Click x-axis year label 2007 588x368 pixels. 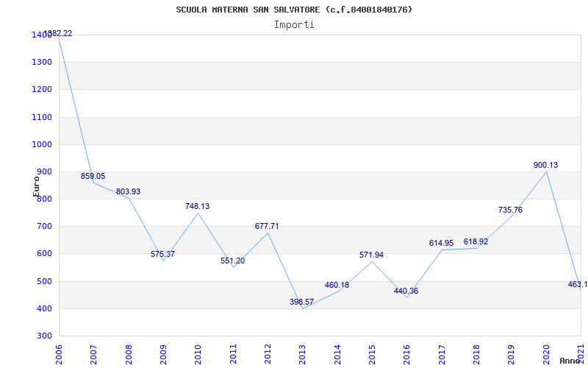94,353
